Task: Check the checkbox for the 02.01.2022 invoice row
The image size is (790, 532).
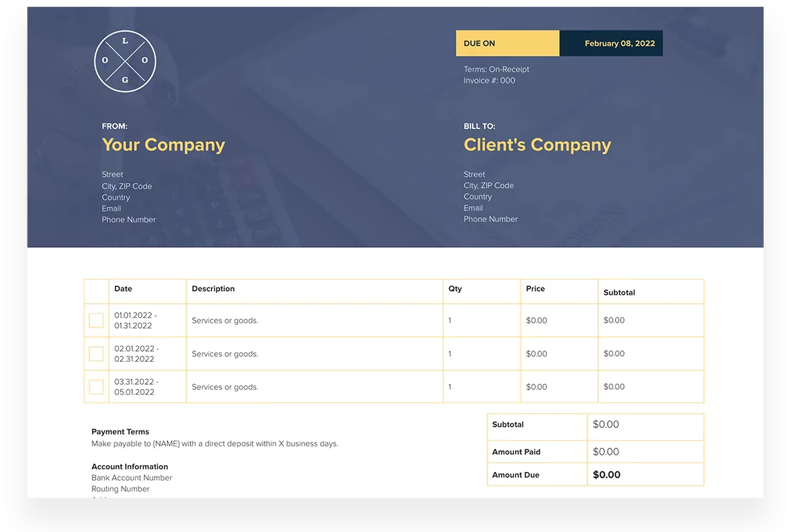Action: [96, 353]
